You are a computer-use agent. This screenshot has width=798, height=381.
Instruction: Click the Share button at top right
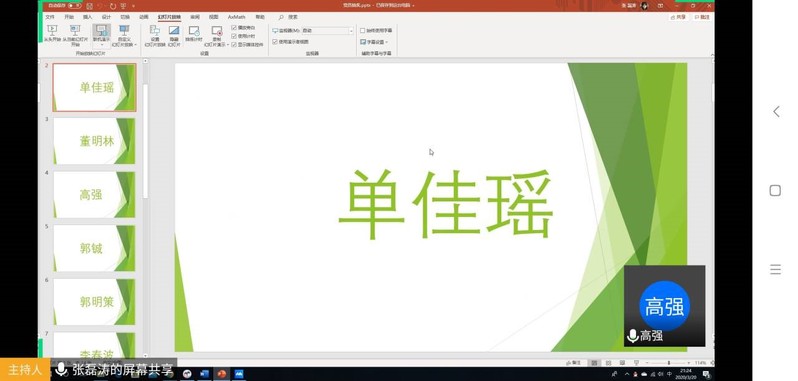[x=678, y=17]
